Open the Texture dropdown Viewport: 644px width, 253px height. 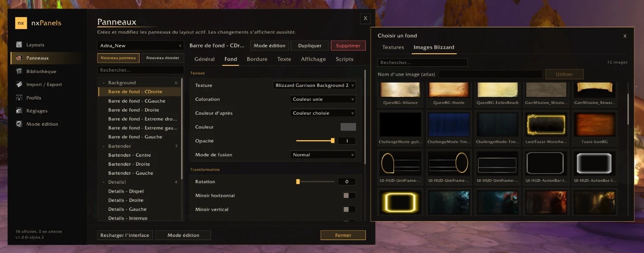[314, 85]
